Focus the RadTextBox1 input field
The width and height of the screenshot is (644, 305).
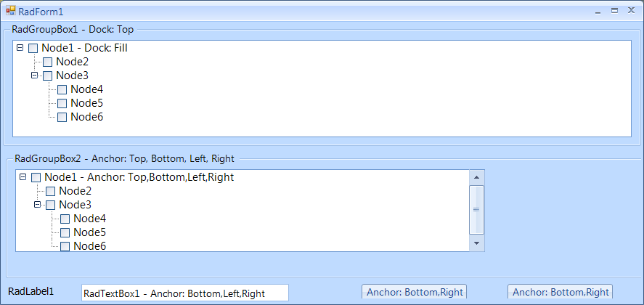(184, 293)
